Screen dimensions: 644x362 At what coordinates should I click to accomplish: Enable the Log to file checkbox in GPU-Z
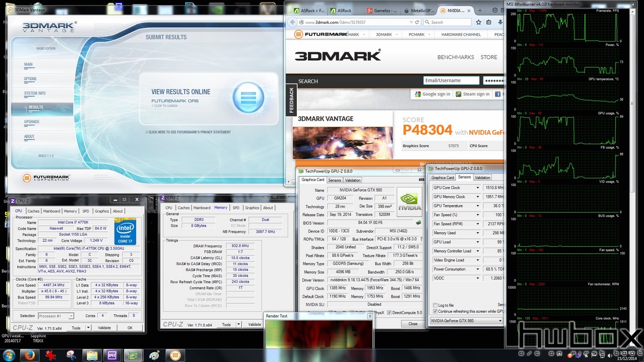[435, 305]
